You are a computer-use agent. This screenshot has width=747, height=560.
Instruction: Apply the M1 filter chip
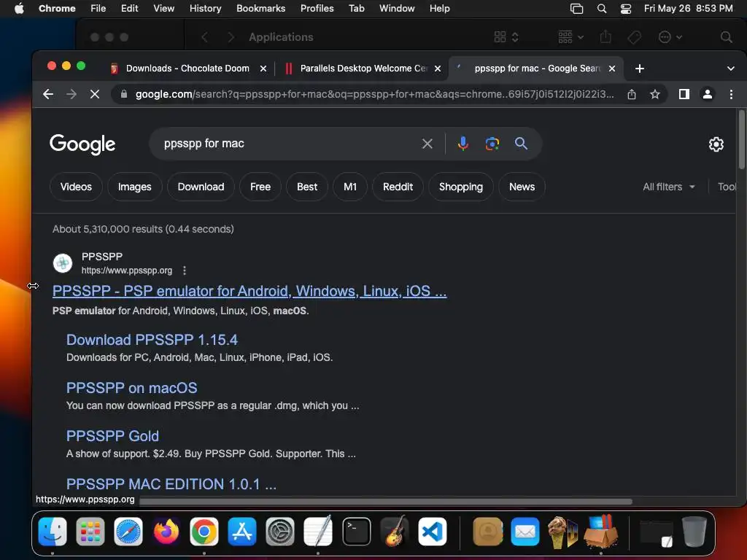[350, 187]
